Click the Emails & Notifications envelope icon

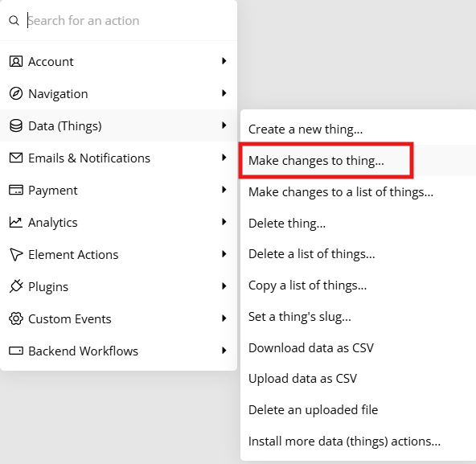point(16,158)
